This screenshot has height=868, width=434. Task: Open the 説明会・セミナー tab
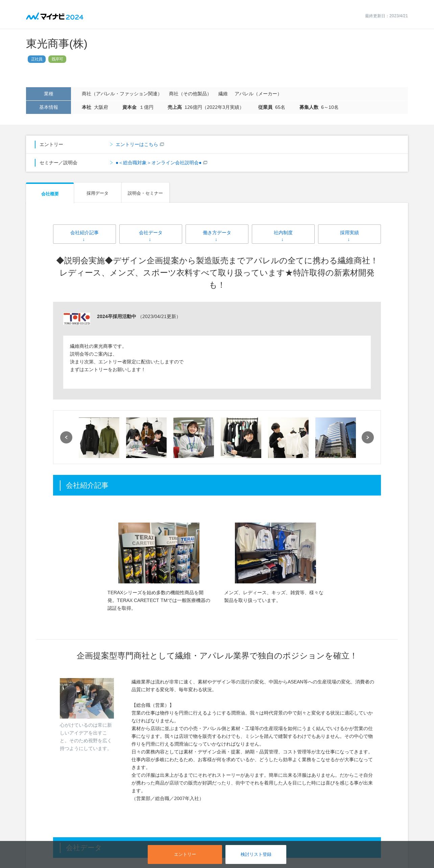pos(145,193)
